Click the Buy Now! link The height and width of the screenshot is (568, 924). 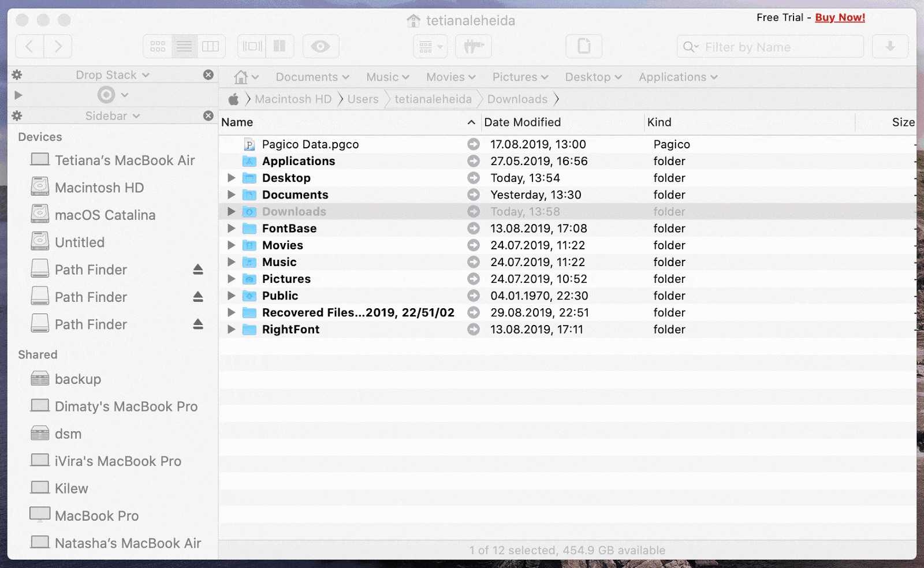(x=840, y=17)
